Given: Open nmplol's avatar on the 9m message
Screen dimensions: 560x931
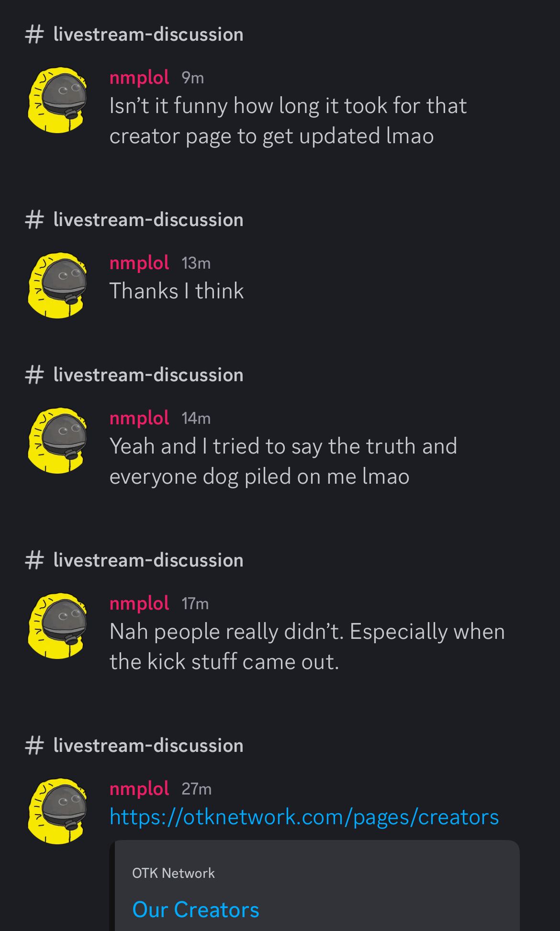Looking at the screenshot, I should (58, 100).
